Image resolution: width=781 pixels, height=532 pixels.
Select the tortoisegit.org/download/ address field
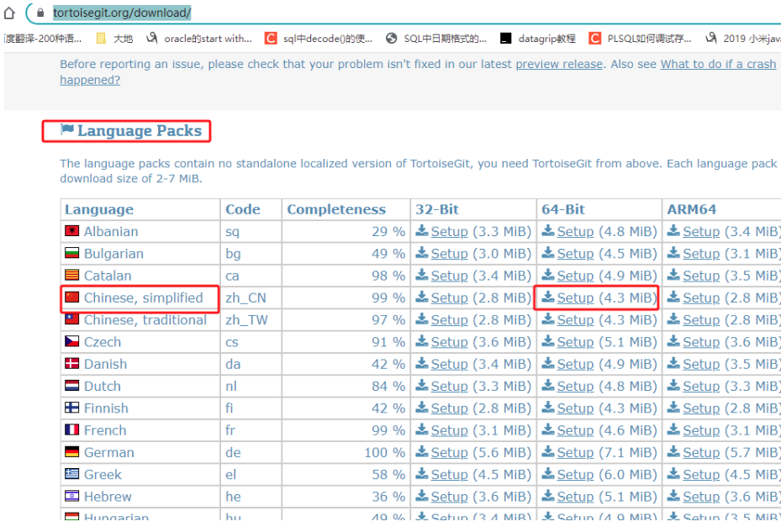pos(122,13)
